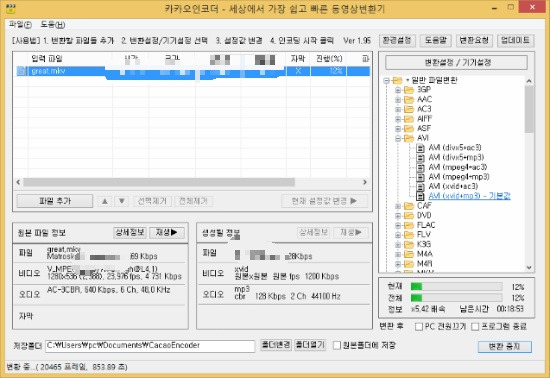Viewport: 550px width, 378px height.
Task: Expand the FLV tree node
Action: tap(398, 235)
